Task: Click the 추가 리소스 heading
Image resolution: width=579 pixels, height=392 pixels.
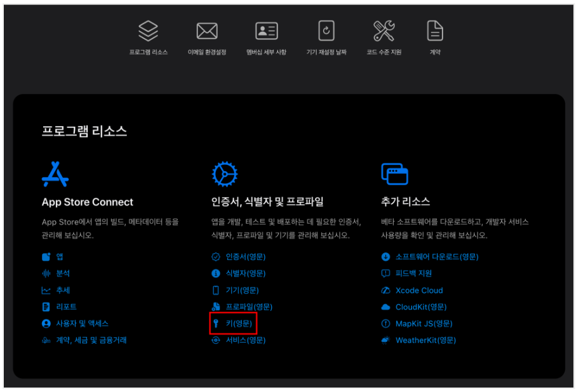Action: coord(406,202)
